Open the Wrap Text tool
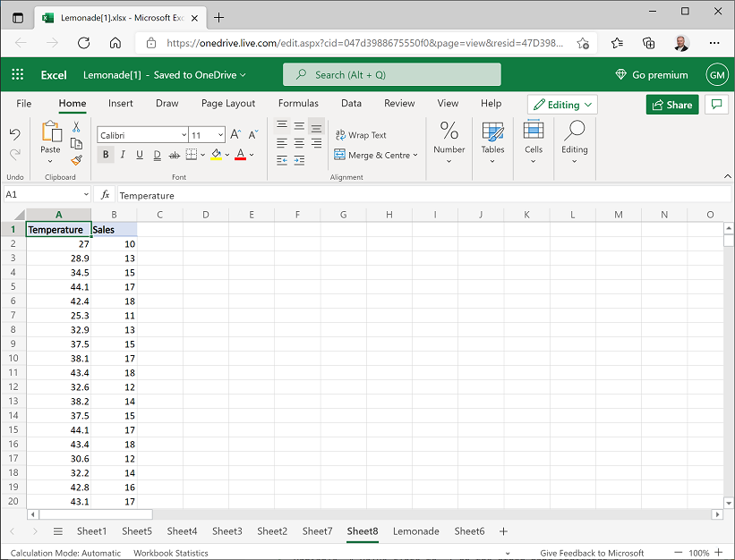The height and width of the screenshot is (560, 735). (362, 134)
